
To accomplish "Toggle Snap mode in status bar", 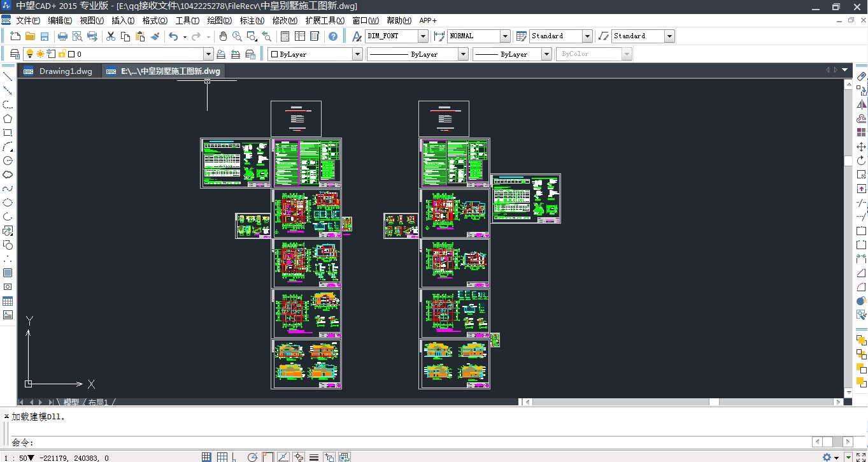I will click(206, 457).
